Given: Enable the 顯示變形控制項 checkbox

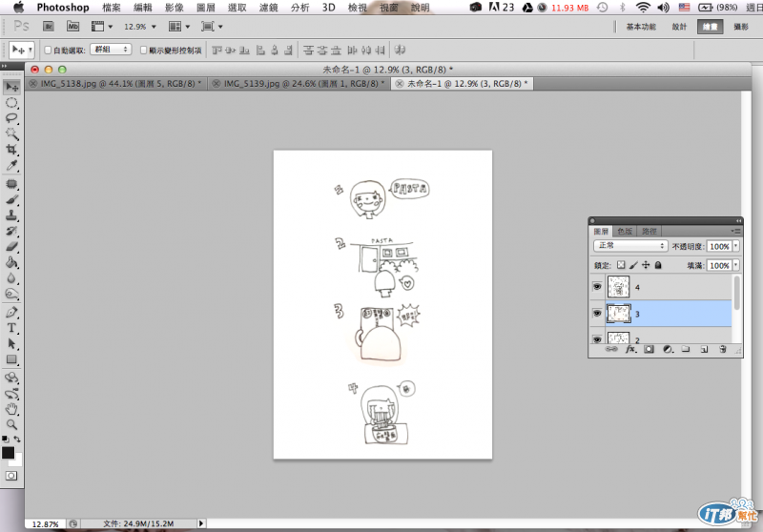Looking at the screenshot, I should pyautogui.click(x=143, y=50).
